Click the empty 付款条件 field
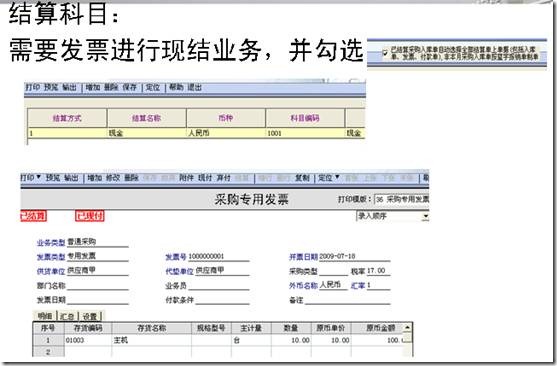This screenshot has width=557, height=366. click(x=222, y=300)
